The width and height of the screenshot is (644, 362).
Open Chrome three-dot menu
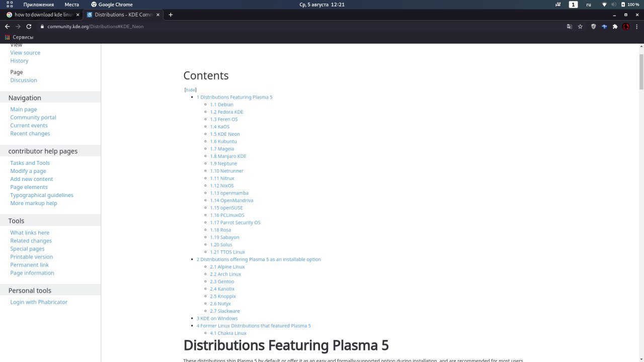[637, 27]
